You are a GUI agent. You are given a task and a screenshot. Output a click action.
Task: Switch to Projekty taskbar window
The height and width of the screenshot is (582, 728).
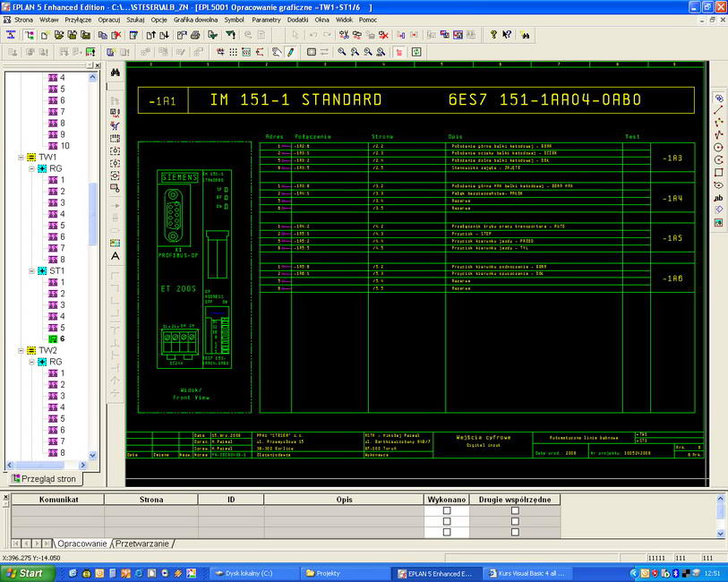(x=345, y=574)
